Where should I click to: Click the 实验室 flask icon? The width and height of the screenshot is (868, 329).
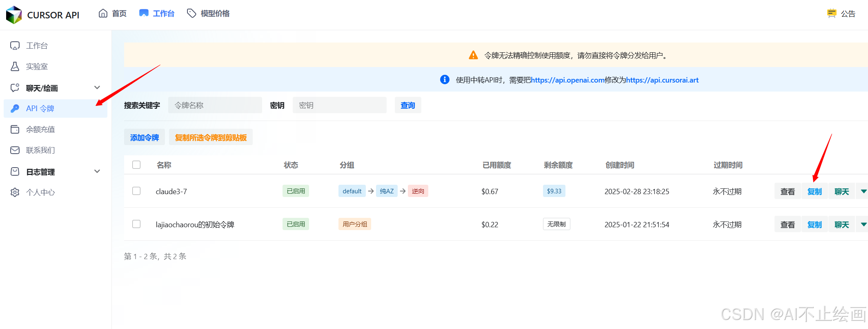(15, 66)
